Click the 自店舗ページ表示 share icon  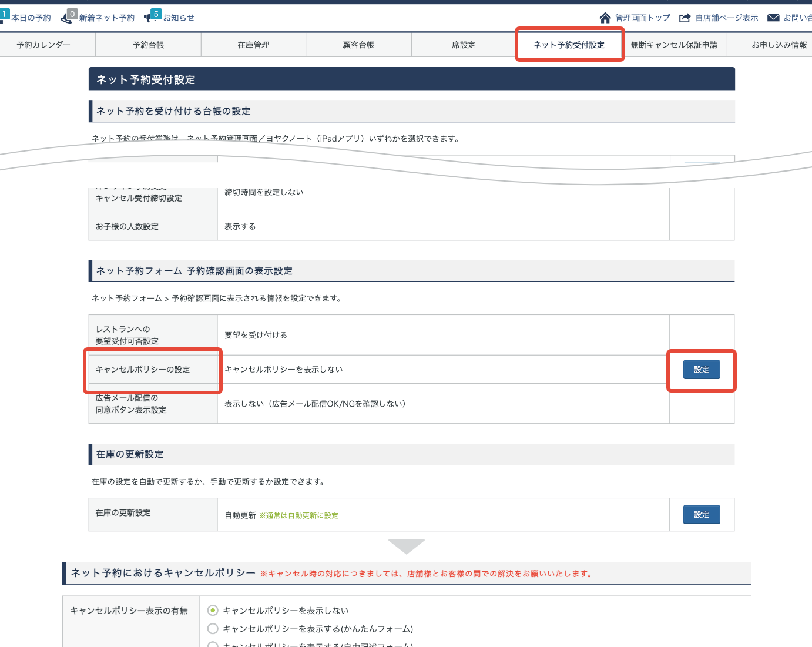[685, 18]
